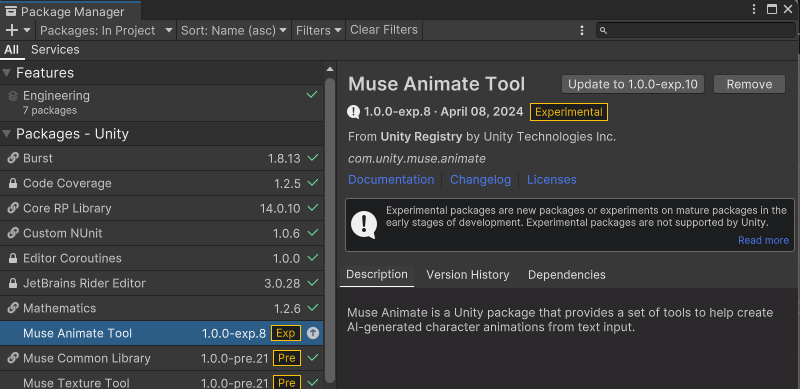Select the Code Coverage package
This screenshot has height=389, width=800.
[x=161, y=183]
